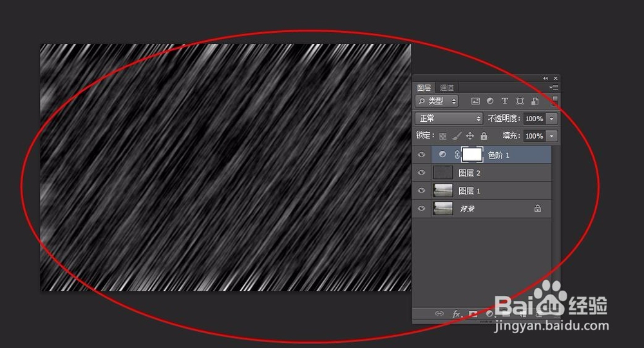Open the 正常 blend mode dropdown

pyautogui.click(x=449, y=119)
